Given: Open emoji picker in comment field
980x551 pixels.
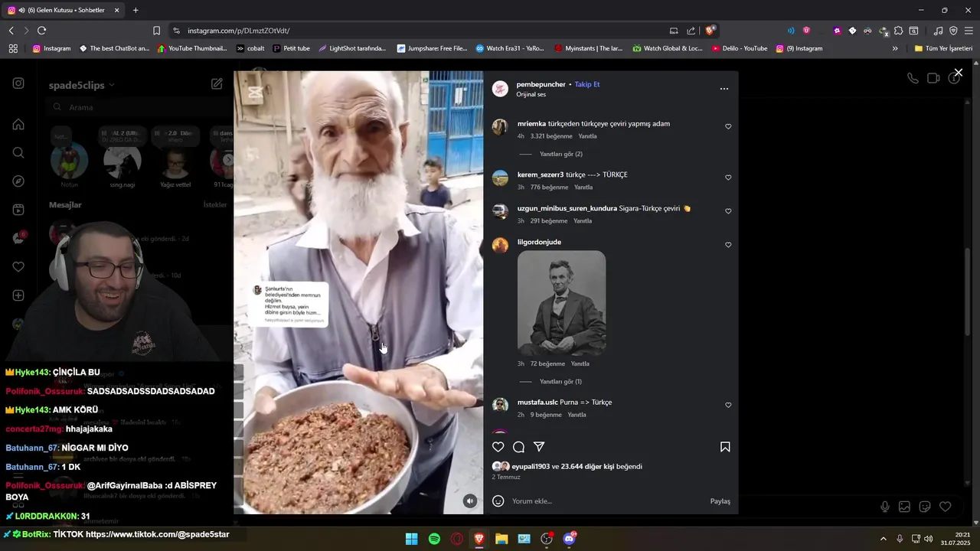Looking at the screenshot, I should pyautogui.click(x=498, y=501).
